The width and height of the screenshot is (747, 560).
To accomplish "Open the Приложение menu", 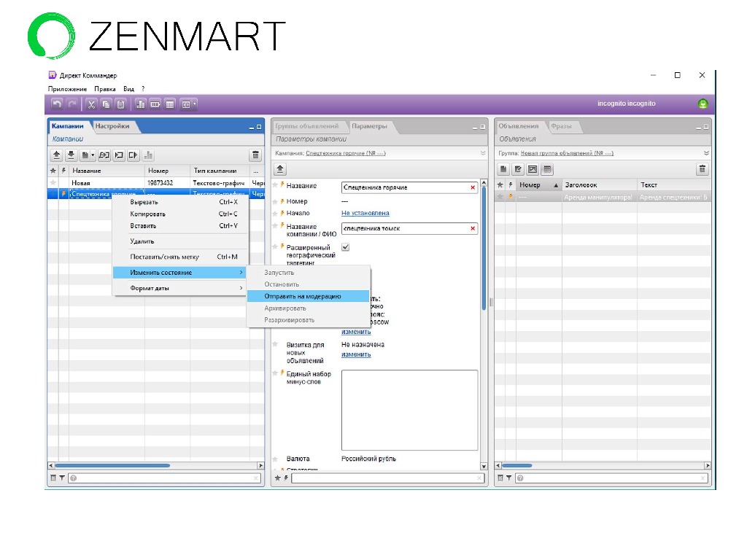I will point(67,89).
